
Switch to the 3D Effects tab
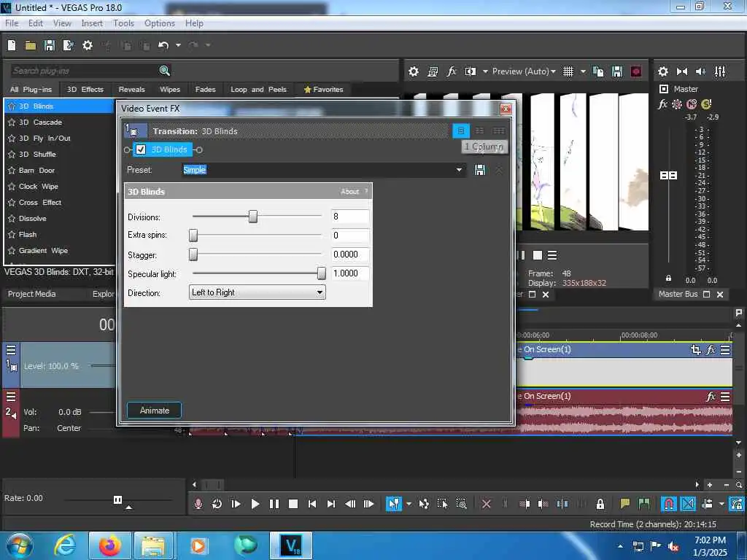tap(85, 90)
